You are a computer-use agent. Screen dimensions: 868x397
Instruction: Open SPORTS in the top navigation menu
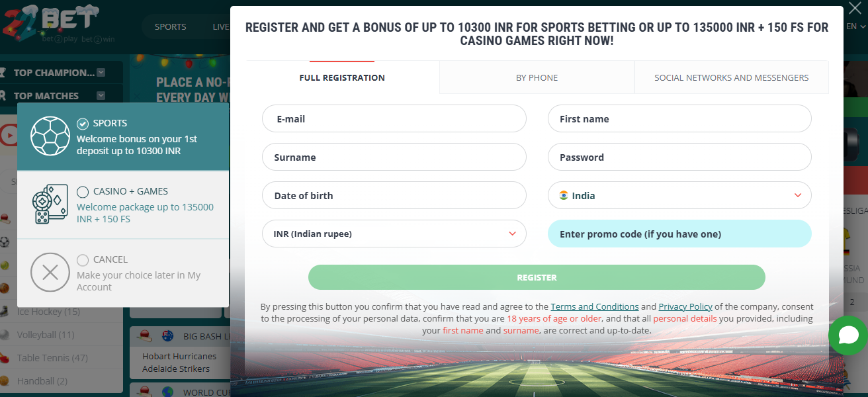pos(170,26)
